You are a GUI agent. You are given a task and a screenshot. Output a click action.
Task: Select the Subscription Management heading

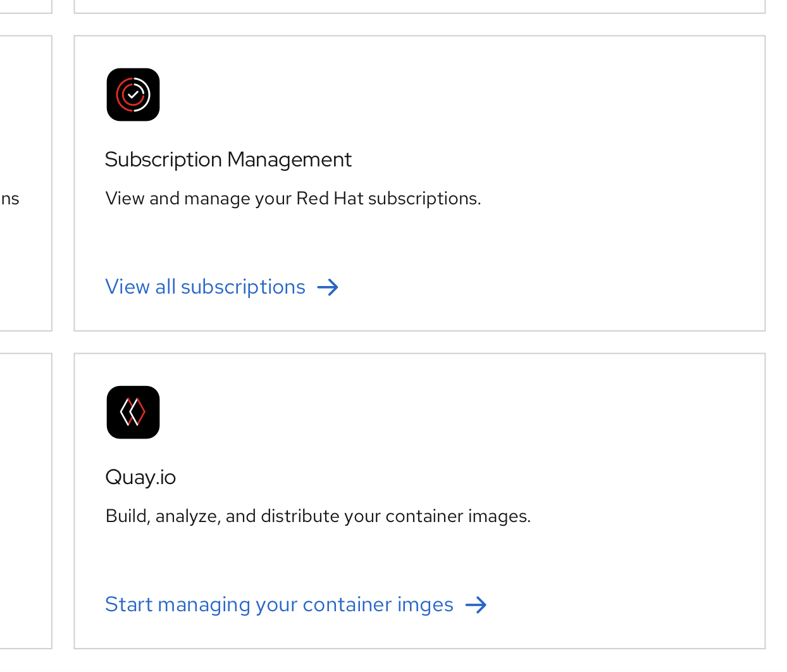pyautogui.click(x=228, y=159)
